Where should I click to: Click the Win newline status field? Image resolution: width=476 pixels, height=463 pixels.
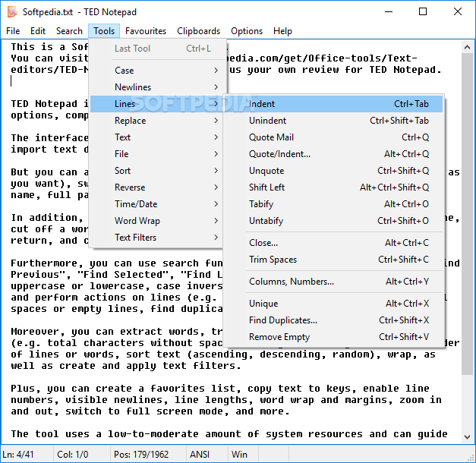[243, 454]
